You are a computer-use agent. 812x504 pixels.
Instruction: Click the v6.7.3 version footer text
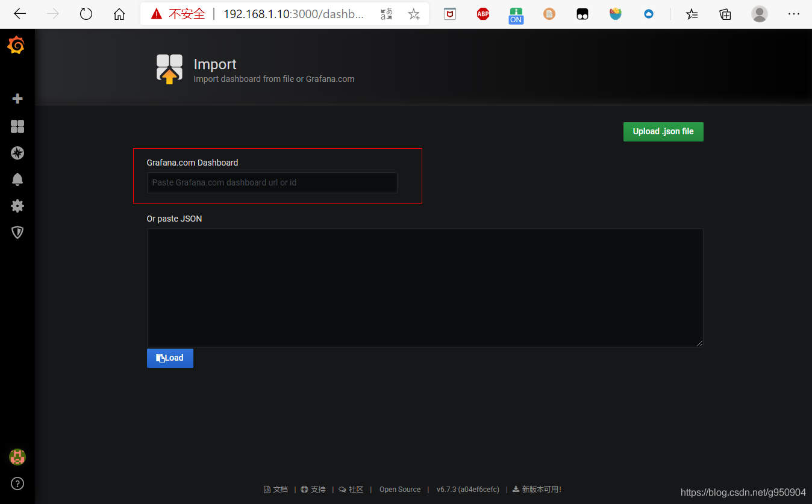[x=468, y=490]
